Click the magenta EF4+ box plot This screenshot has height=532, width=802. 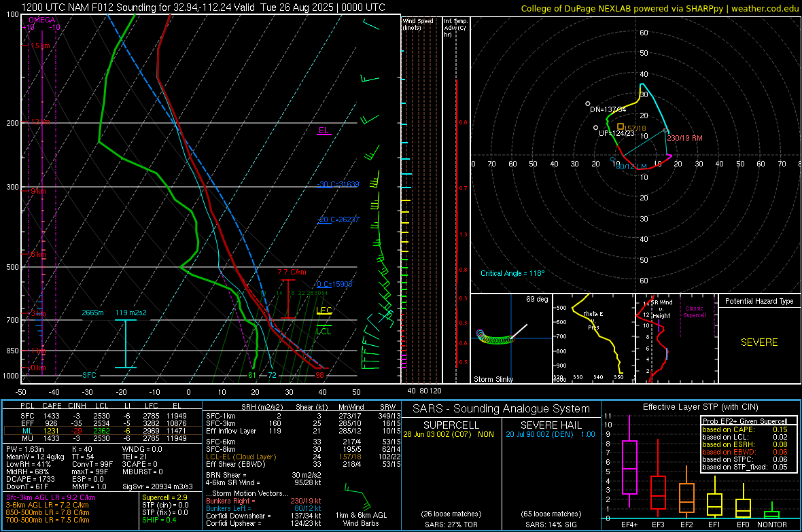tap(629, 461)
